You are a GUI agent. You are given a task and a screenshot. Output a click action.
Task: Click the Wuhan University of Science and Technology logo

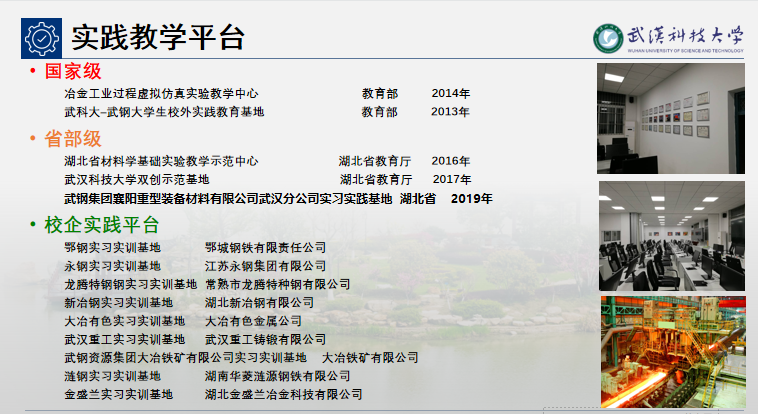(x=669, y=38)
